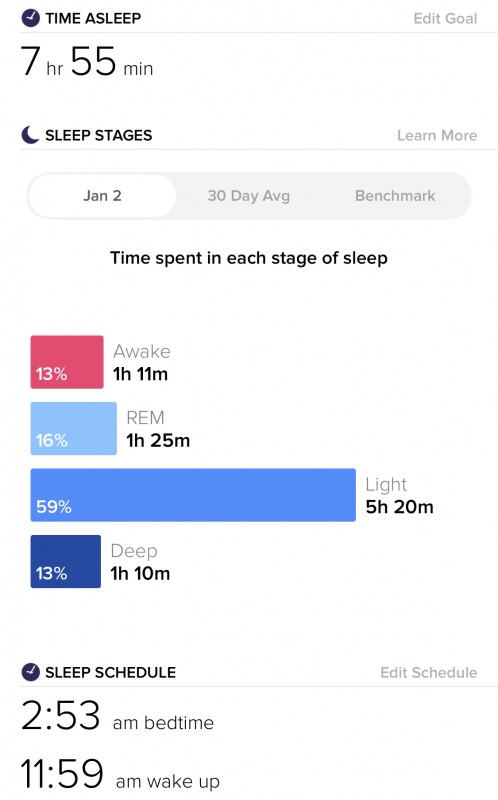The height and width of the screenshot is (800, 498).
Task: Switch to Benchmark tab
Action: tap(395, 196)
